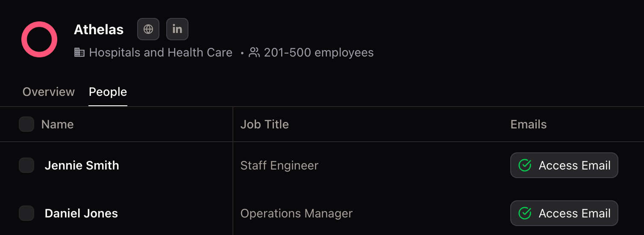The width and height of the screenshot is (644, 235).
Task: Check the box for Daniel Jones
Action: [x=26, y=213]
